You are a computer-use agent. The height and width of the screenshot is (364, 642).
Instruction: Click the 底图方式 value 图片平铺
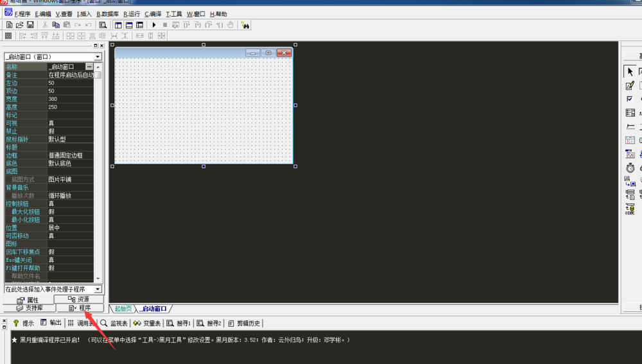[x=71, y=179]
